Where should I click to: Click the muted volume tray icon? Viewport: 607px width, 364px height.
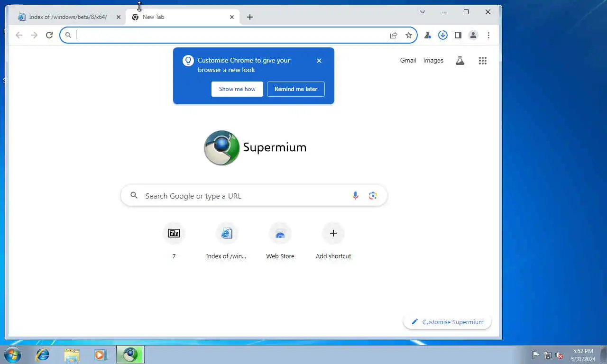coord(559,355)
